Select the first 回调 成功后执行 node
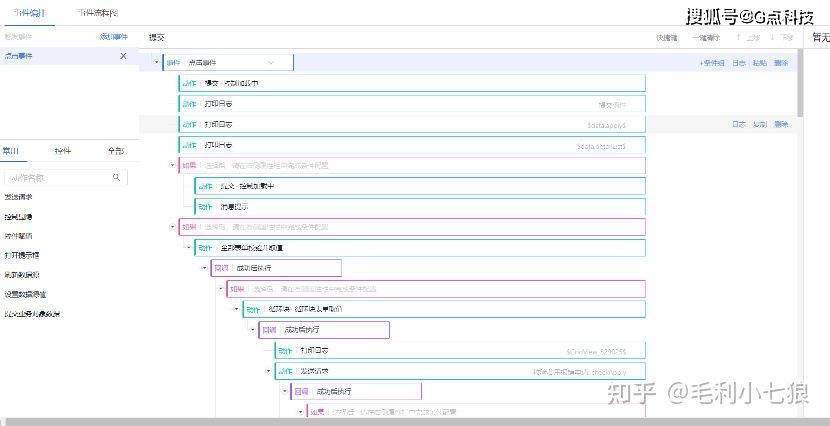Screen dimensions: 830x426 [276, 268]
